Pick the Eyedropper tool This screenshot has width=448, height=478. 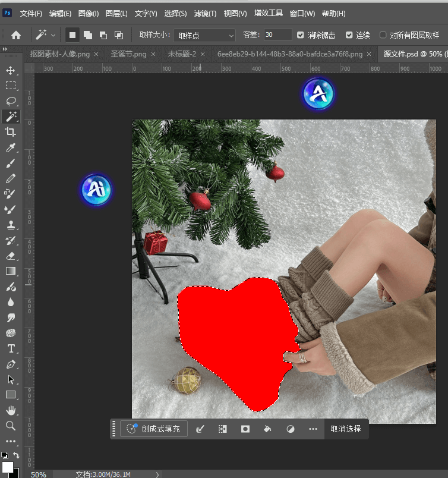11,147
